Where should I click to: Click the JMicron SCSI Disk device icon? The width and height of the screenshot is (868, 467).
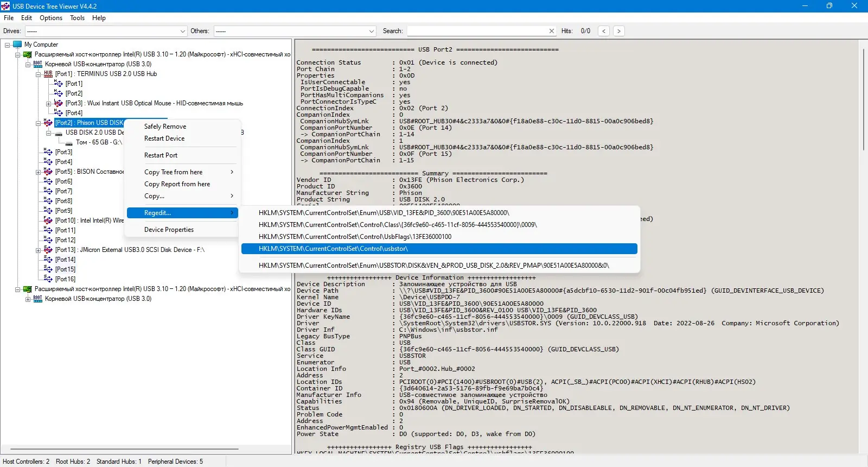pos(48,250)
